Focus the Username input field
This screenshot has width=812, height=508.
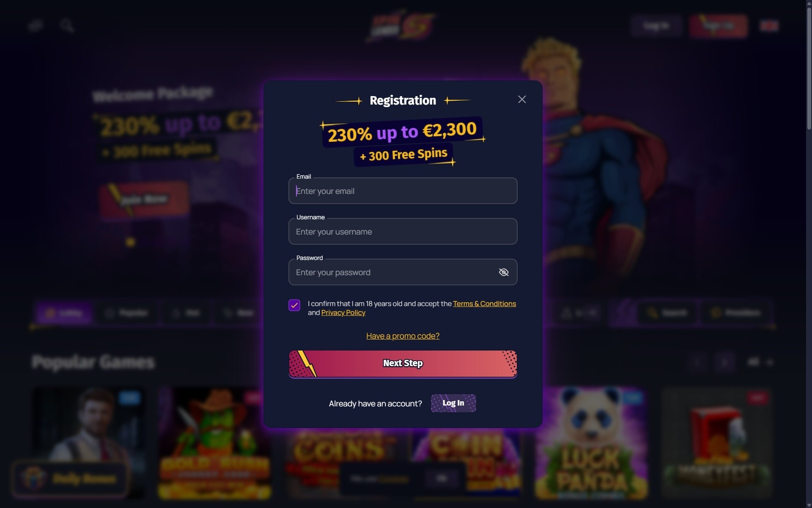coord(403,232)
